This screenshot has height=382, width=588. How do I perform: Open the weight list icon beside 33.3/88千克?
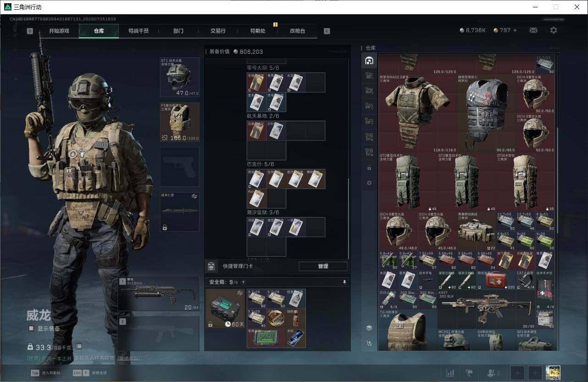tap(79, 347)
